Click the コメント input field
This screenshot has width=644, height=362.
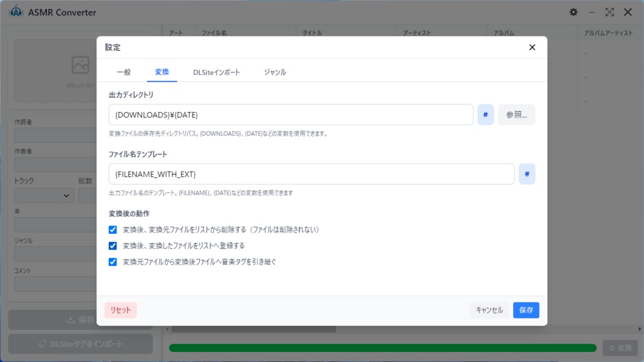(x=55, y=284)
